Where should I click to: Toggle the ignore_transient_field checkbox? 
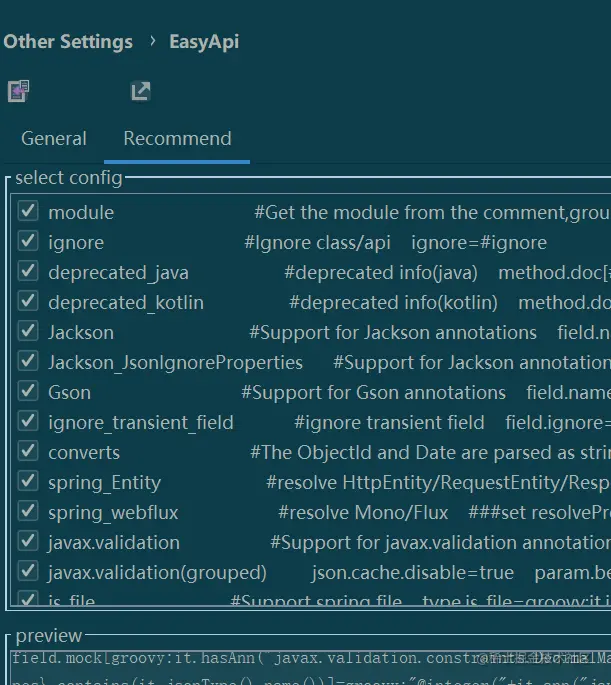pyautogui.click(x=28, y=422)
